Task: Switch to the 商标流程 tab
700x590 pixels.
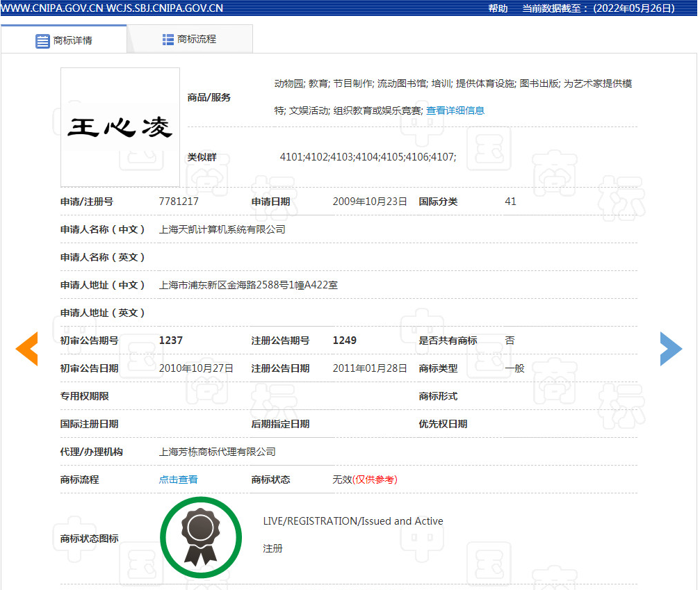Action: 190,40
